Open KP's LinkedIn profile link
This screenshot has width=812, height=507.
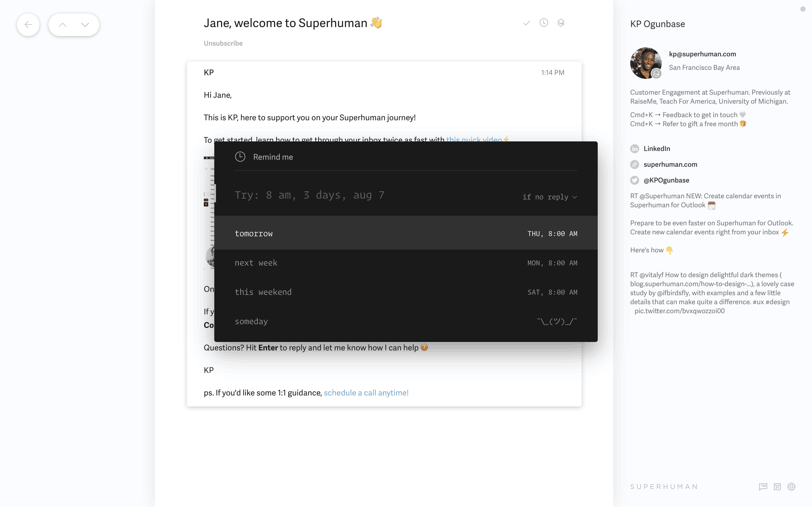pyautogui.click(x=656, y=148)
